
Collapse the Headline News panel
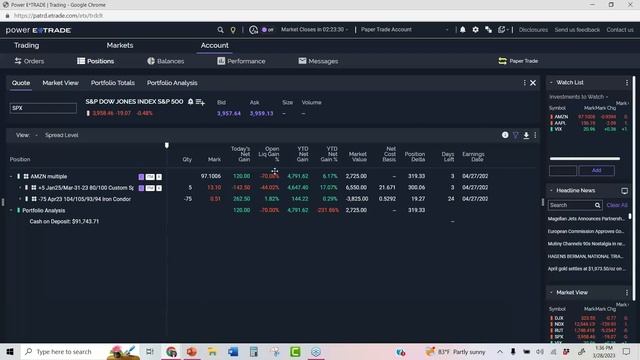(551, 191)
